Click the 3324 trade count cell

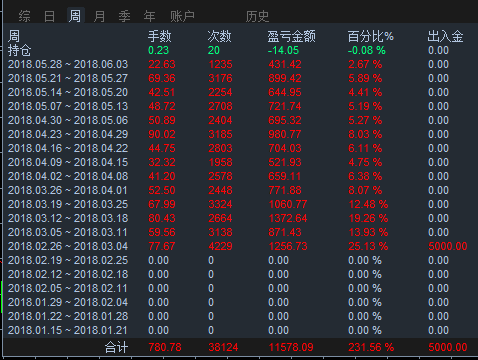pyautogui.click(x=220, y=204)
